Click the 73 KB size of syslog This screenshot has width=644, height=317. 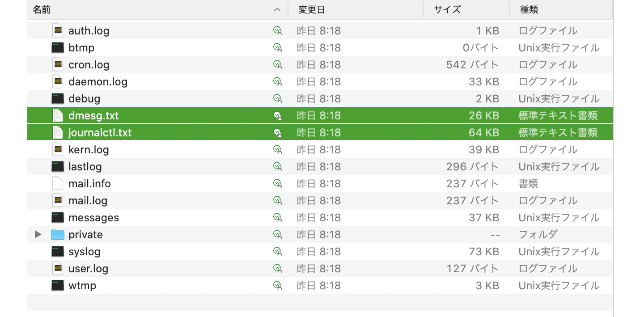[484, 252]
